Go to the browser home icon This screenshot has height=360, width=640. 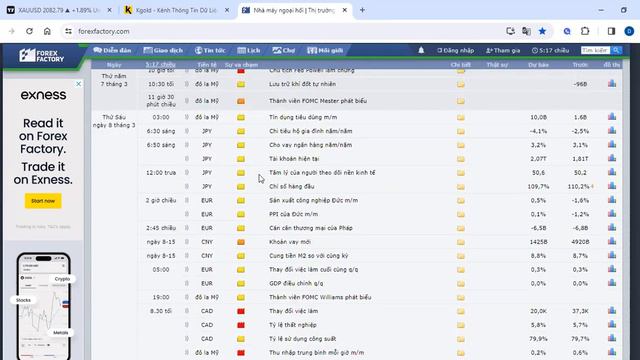[x=47, y=31]
